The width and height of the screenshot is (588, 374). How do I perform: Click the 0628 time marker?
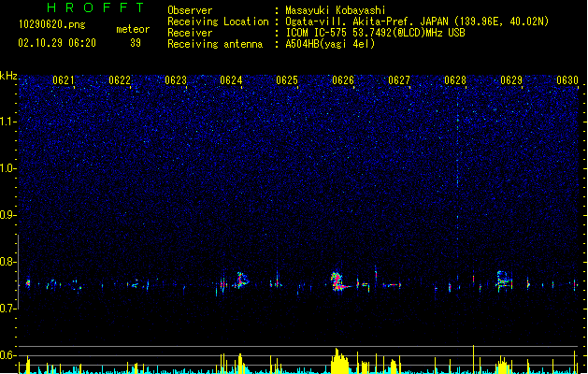[x=455, y=80]
